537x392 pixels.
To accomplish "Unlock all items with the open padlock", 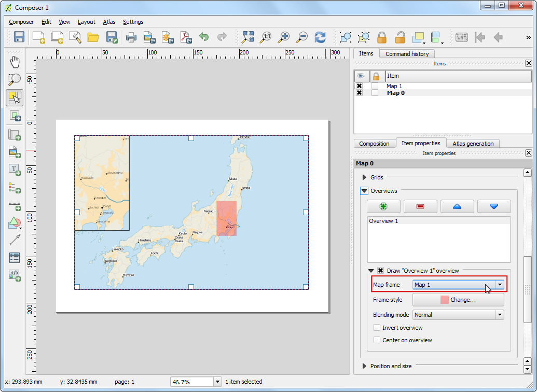I will tap(400, 37).
